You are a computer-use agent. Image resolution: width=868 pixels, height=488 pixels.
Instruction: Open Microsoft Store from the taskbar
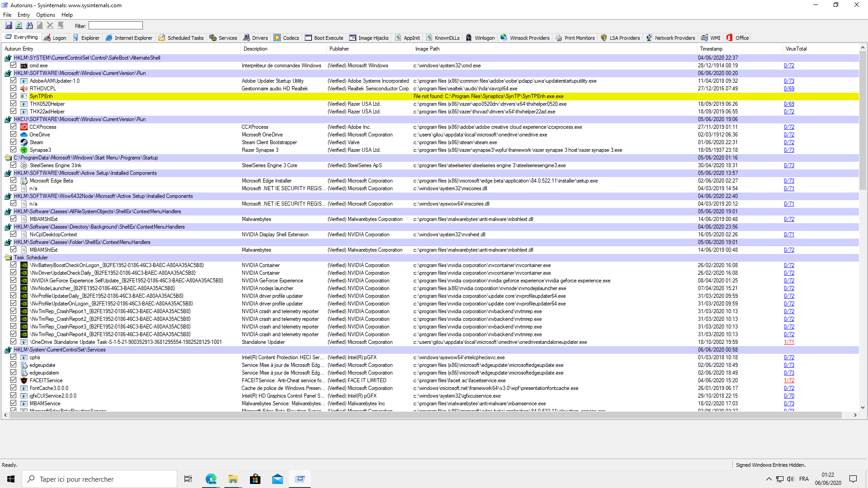click(255, 479)
